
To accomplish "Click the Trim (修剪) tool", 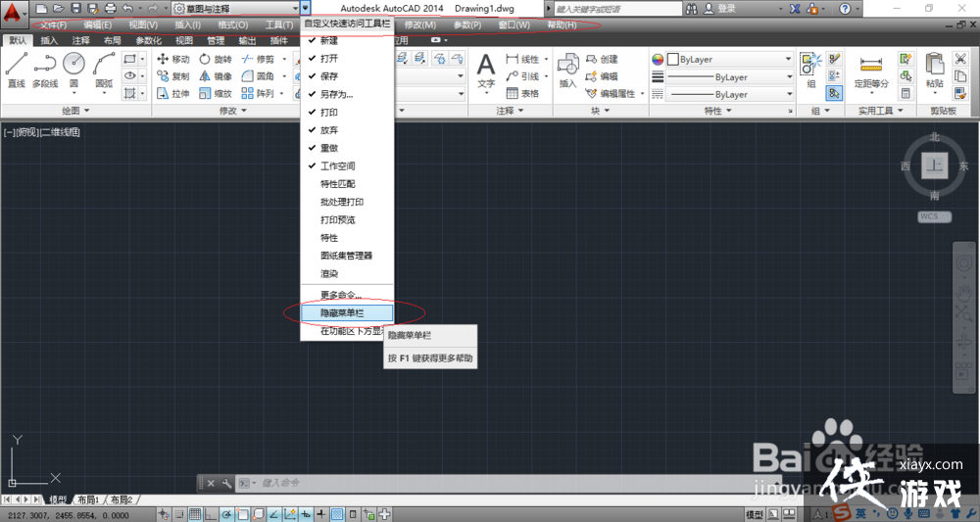I will click(258, 59).
